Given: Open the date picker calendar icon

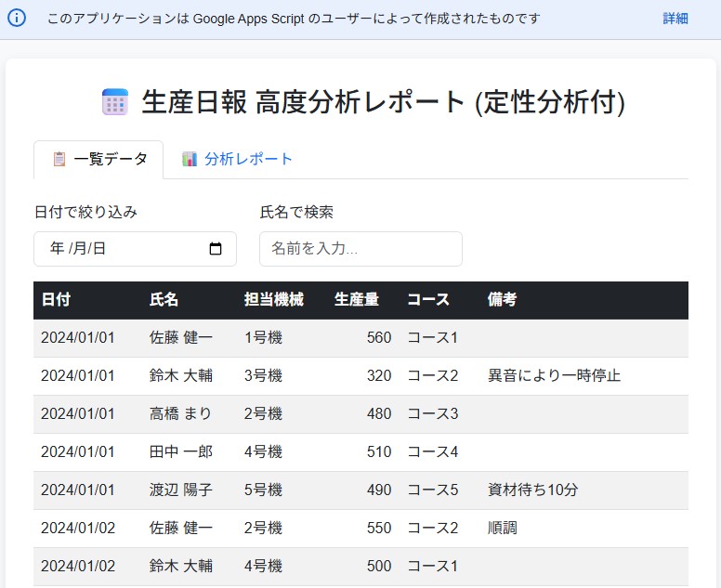Looking at the screenshot, I should [216, 249].
